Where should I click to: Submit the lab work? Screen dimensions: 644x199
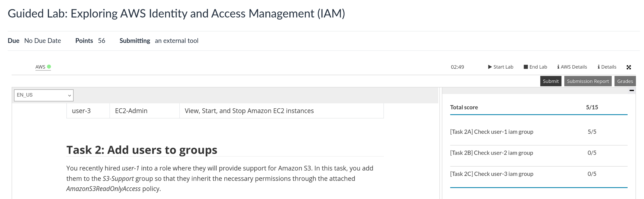coord(551,81)
